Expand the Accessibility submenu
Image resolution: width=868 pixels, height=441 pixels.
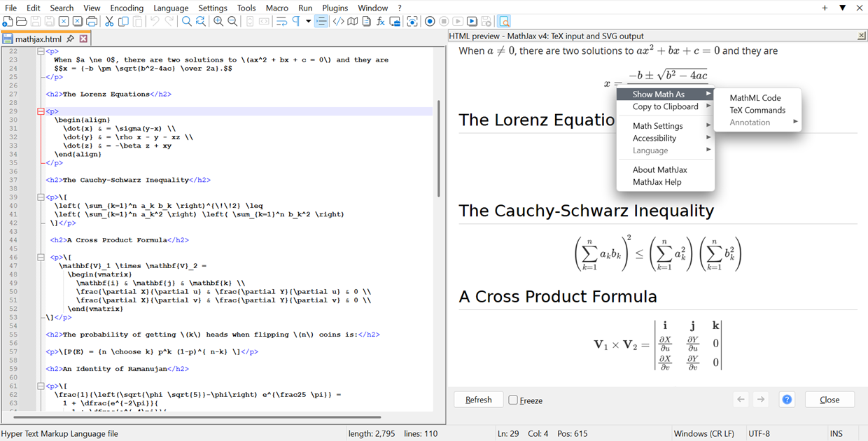coord(666,138)
